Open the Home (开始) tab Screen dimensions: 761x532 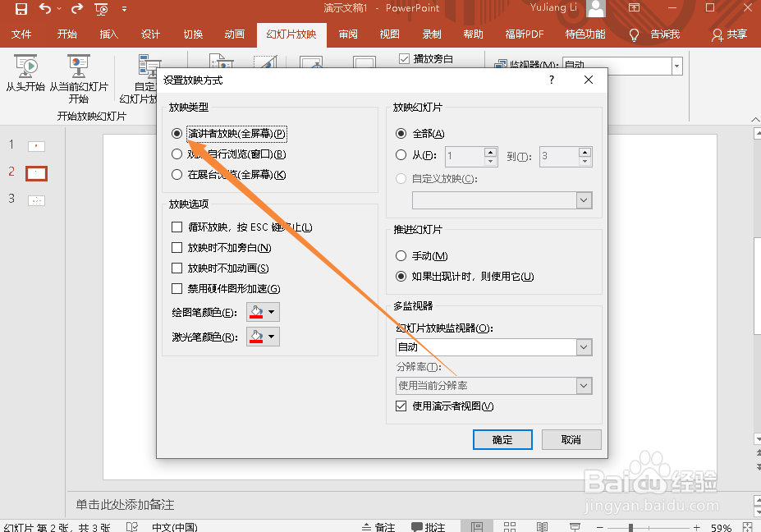[67, 34]
